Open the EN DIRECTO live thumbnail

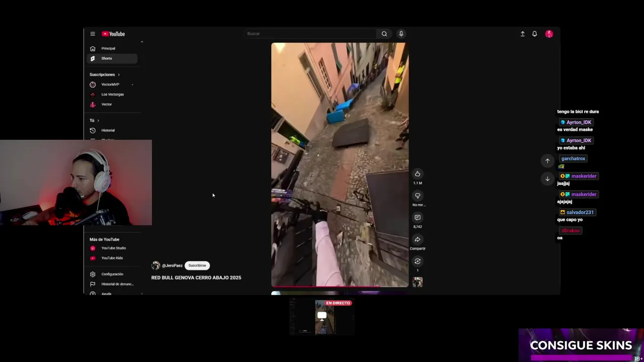tap(322, 317)
